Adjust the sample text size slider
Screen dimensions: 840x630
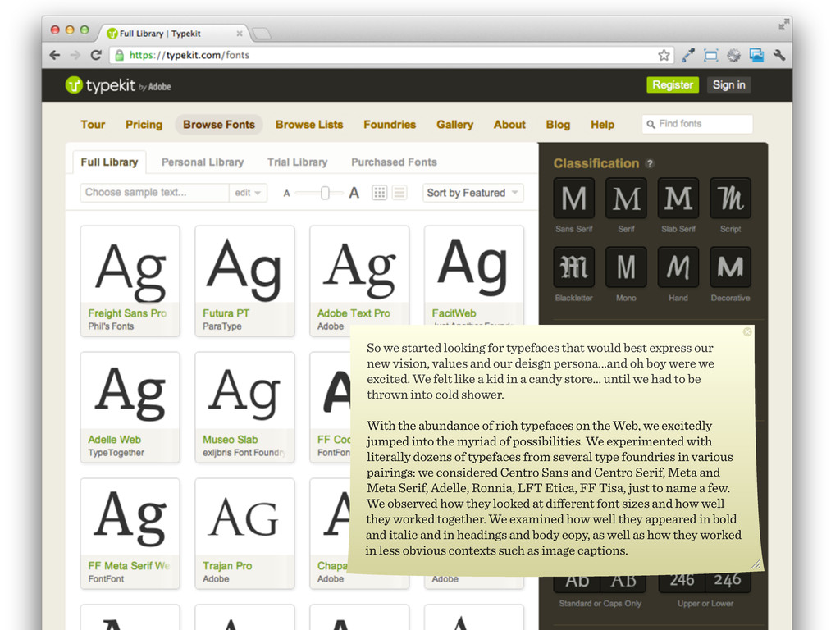pos(325,193)
